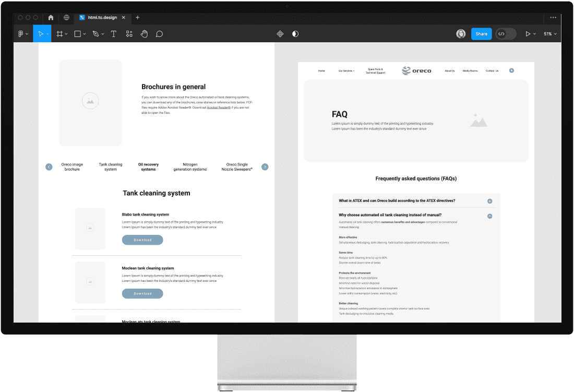Viewport: 574px width, 392px height.
Task: Open the Resources components tool
Action: click(x=129, y=34)
